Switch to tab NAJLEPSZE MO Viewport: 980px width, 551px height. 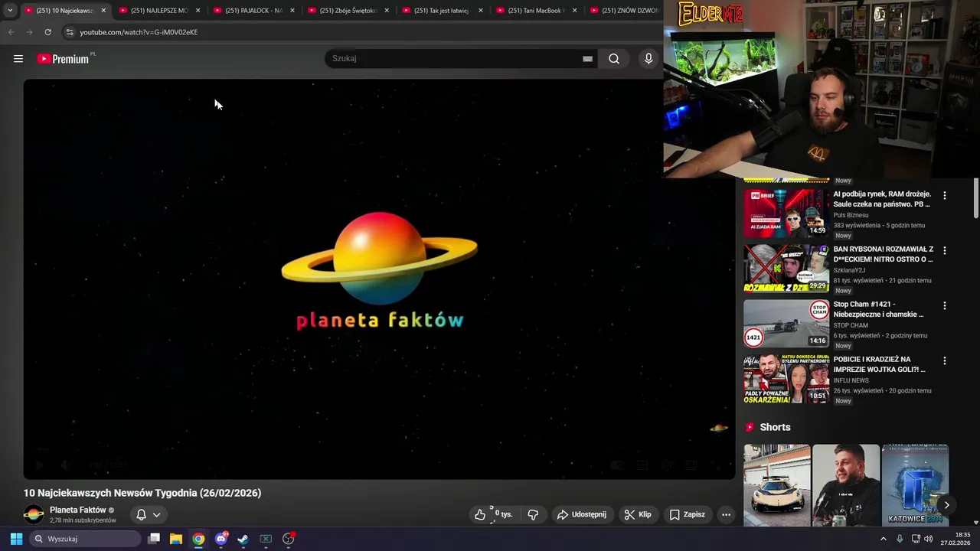(159, 11)
